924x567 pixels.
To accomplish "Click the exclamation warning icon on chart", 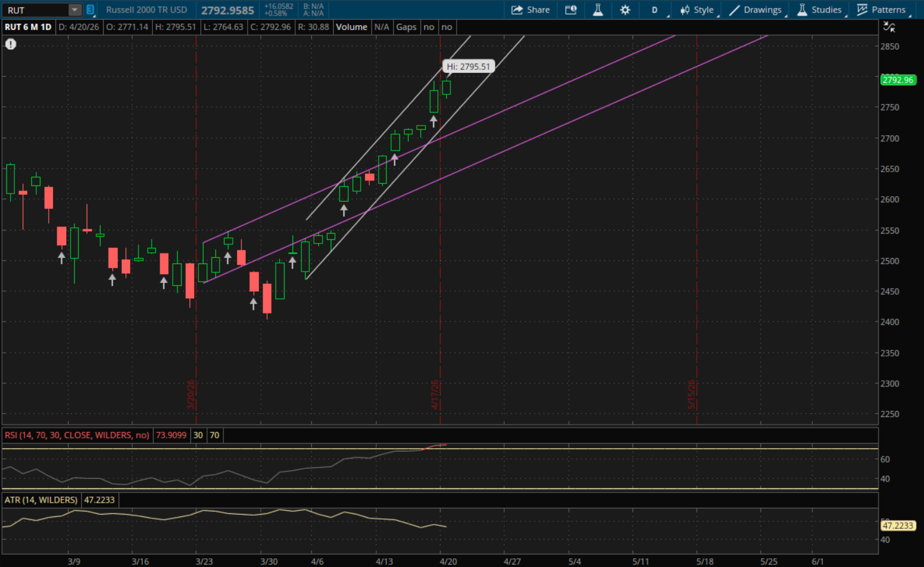I will tap(11, 44).
